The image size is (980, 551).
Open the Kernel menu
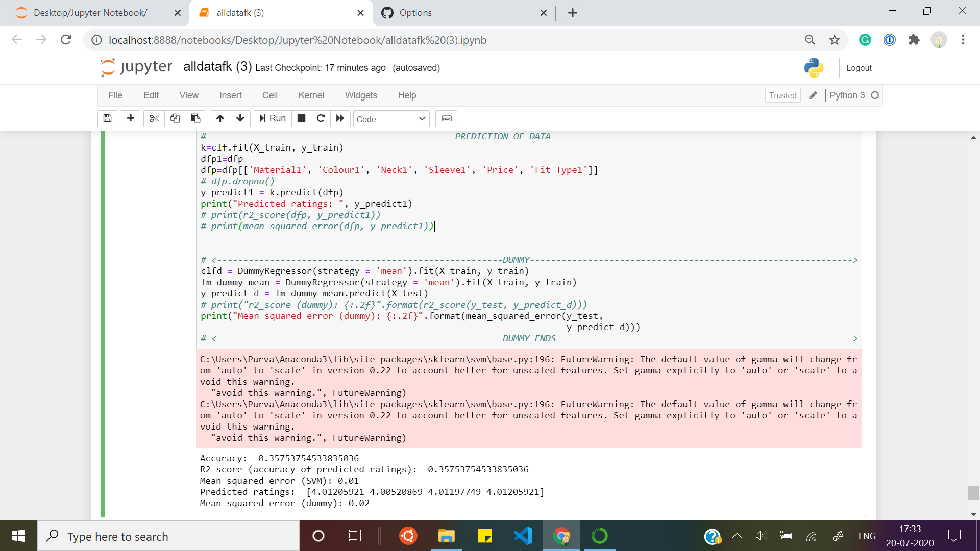(311, 95)
